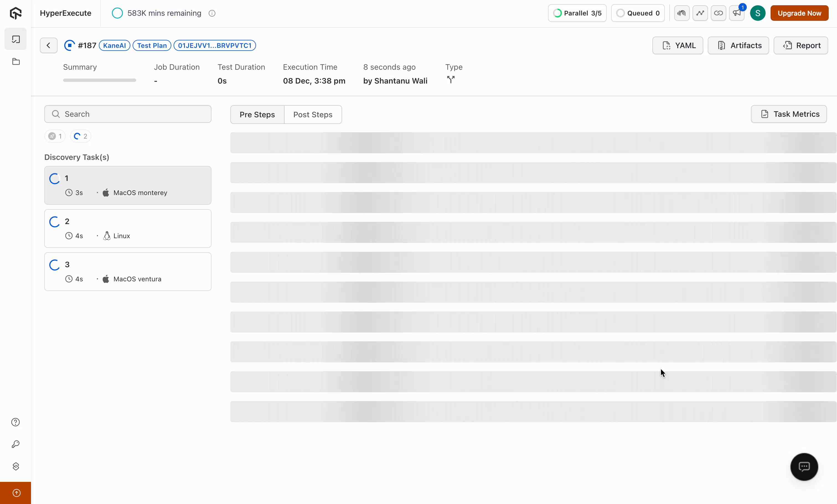Click the link chain icon
The image size is (837, 504).
click(718, 13)
